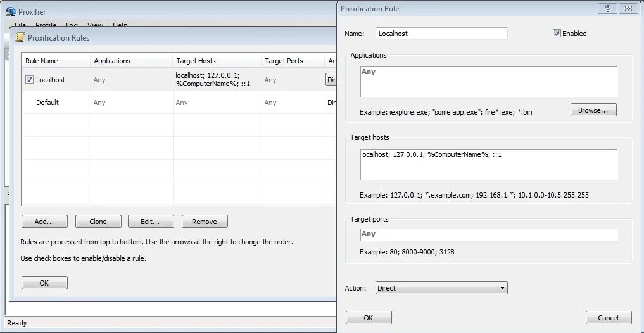Click the Name field containing Localhost
This screenshot has height=333, width=644.
(441, 34)
